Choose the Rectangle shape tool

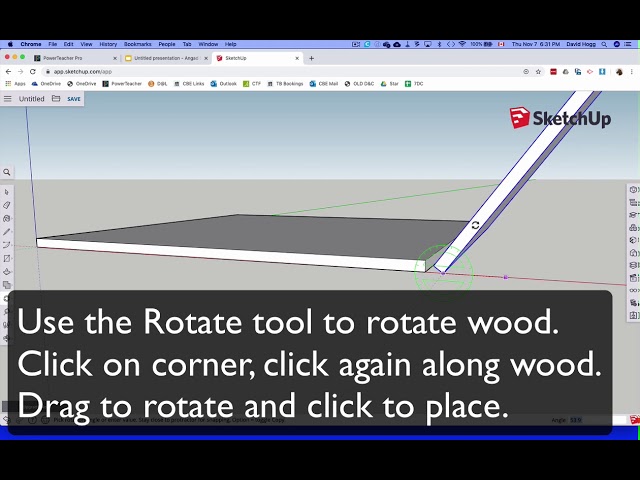[7, 258]
